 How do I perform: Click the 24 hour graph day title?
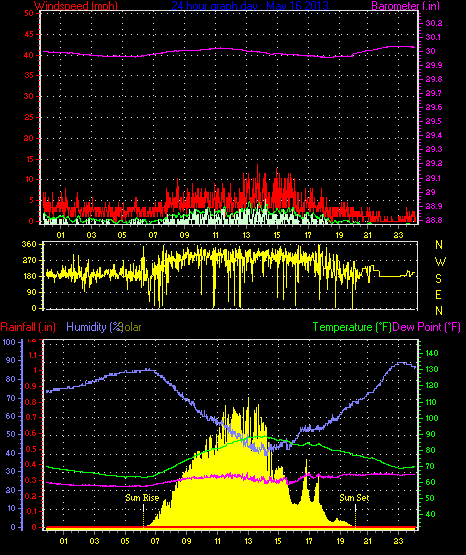pyautogui.click(x=250, y=5)
